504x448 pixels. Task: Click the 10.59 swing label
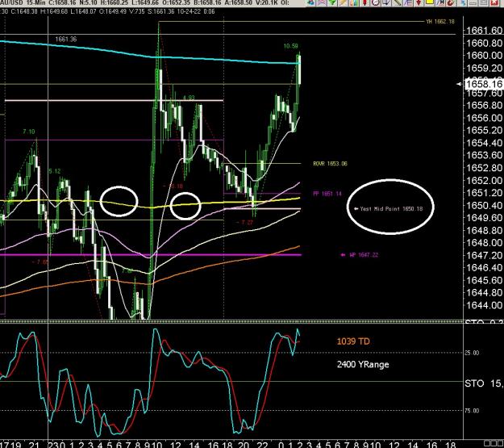[290, 46]
